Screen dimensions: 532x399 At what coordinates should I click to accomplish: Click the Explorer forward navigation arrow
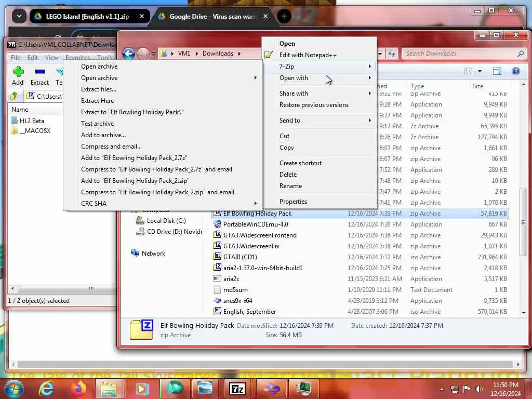tap(143, 54)
